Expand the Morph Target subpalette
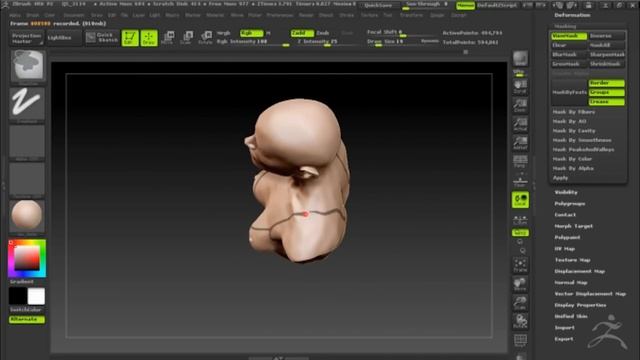Screen dimensions: 640x360 tap(573, 226)
